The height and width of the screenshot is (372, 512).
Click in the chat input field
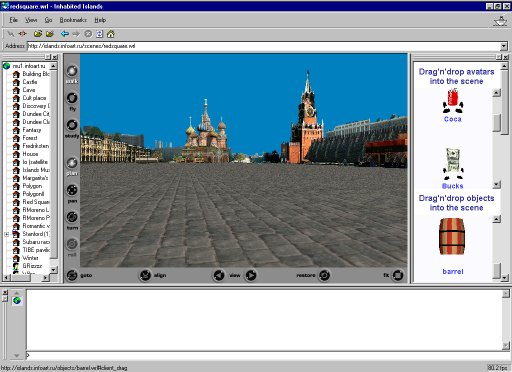(x=264, y=355)
